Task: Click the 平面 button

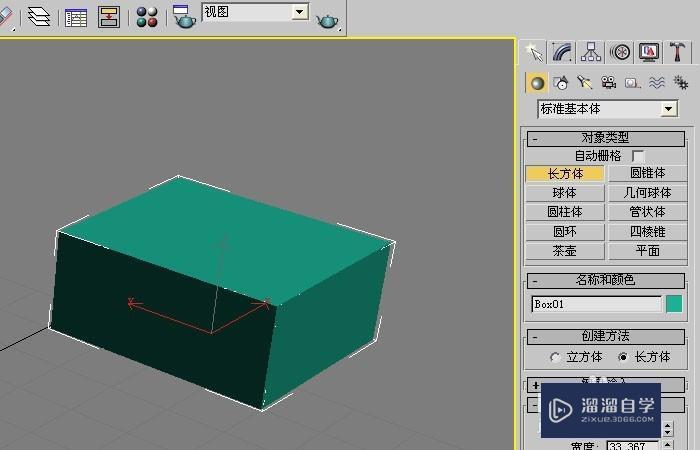Action: click(x=647, y=251)
